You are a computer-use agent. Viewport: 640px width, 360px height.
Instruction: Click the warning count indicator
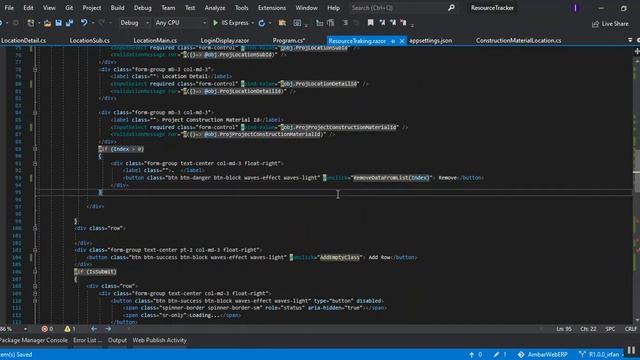tap(70, 329)
